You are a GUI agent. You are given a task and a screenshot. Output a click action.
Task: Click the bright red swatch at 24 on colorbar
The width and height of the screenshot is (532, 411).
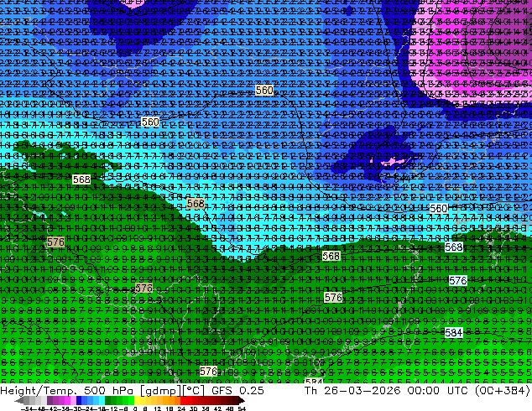183,400
